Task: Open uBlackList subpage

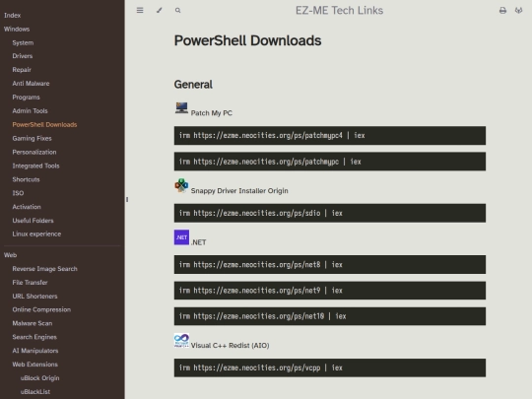Action: (x=35, y=392)
